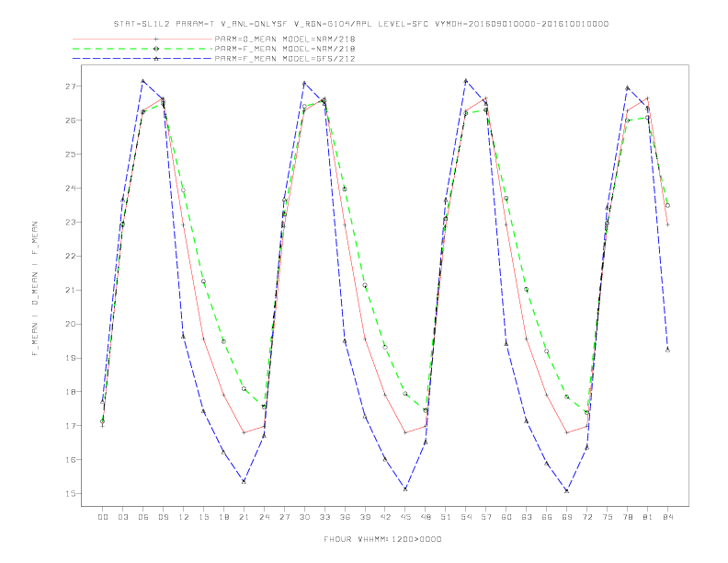Viewport: 728px width, 563px height.
Task: Click x-axis forecast hour label 63
Action: click(527, 517)
